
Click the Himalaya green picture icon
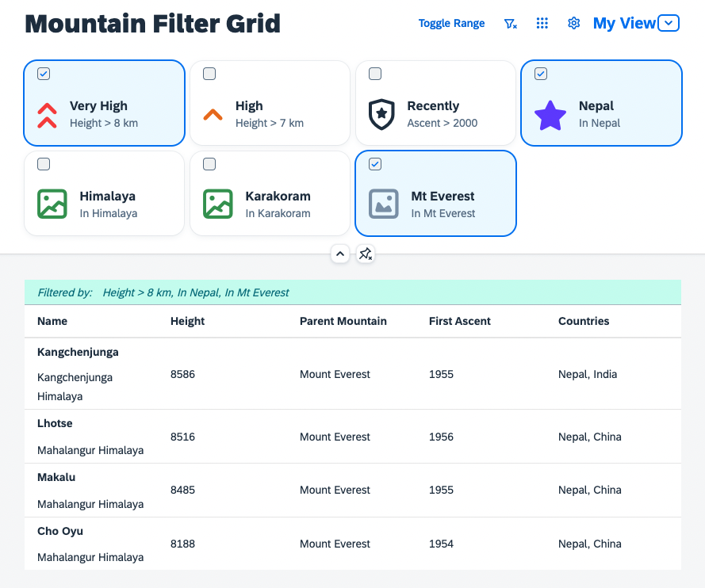(x=52, y=204)
